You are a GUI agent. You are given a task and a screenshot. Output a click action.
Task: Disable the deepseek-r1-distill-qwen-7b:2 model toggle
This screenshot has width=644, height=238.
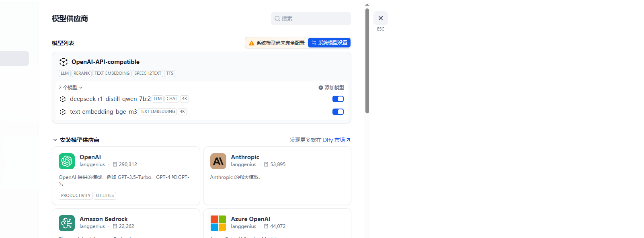[338, 99]
